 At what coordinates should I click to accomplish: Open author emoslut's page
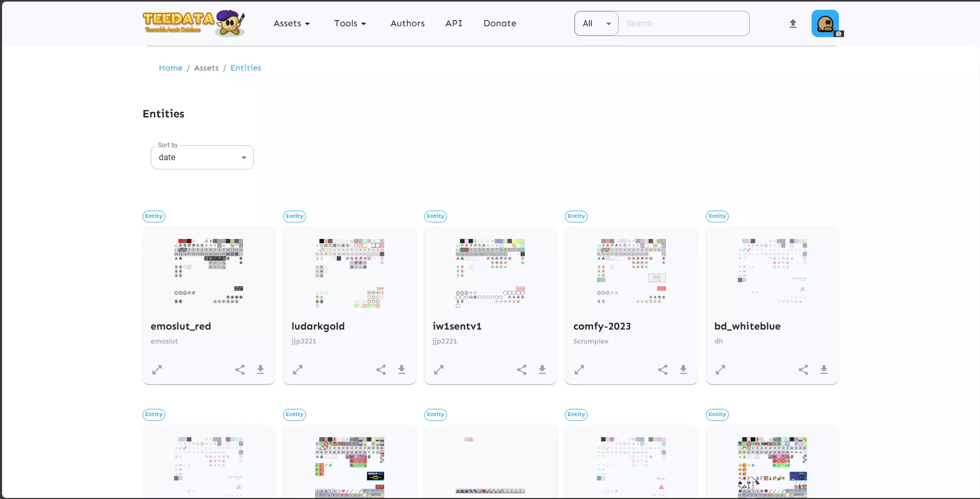tap(164, 341)
